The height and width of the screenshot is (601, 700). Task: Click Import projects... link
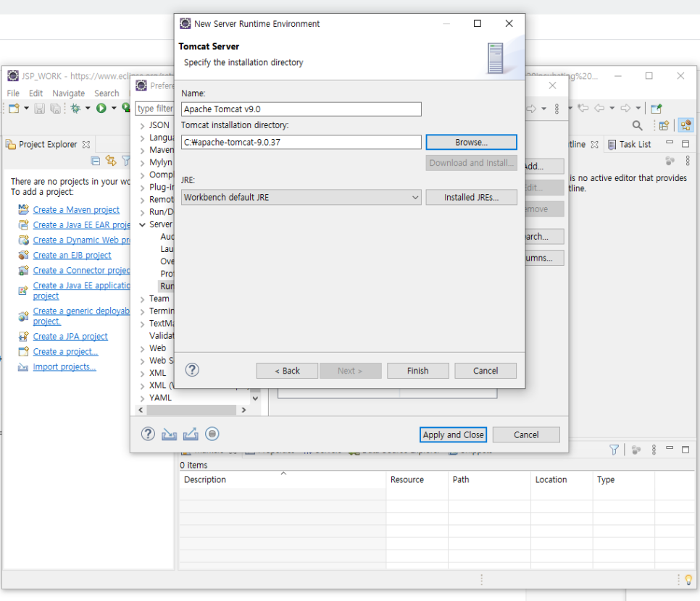click(x=64, y=367)
